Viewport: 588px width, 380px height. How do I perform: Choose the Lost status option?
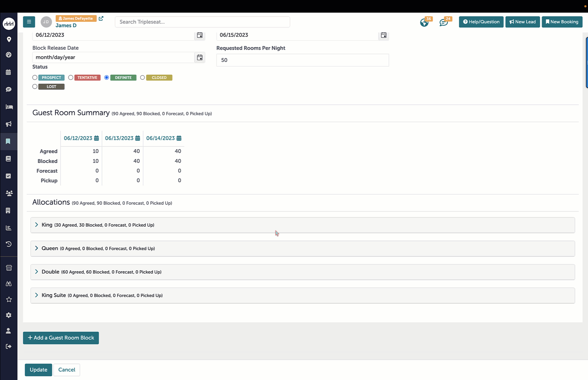tap(35, 87)
